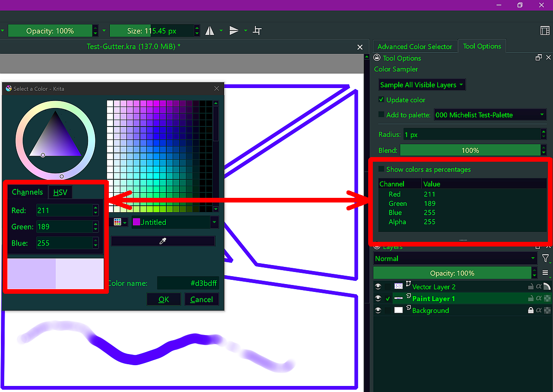Open the Michelist Test-Palette dropdown
The height and width of the screenshot is (392, 553).
pyautogui.click(x=490, y=115)
